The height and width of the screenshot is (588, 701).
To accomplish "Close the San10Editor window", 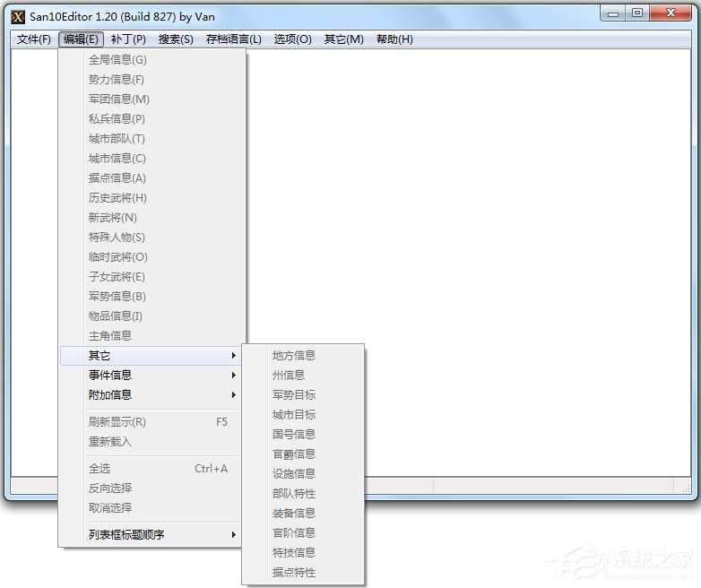I will [671, 13].
